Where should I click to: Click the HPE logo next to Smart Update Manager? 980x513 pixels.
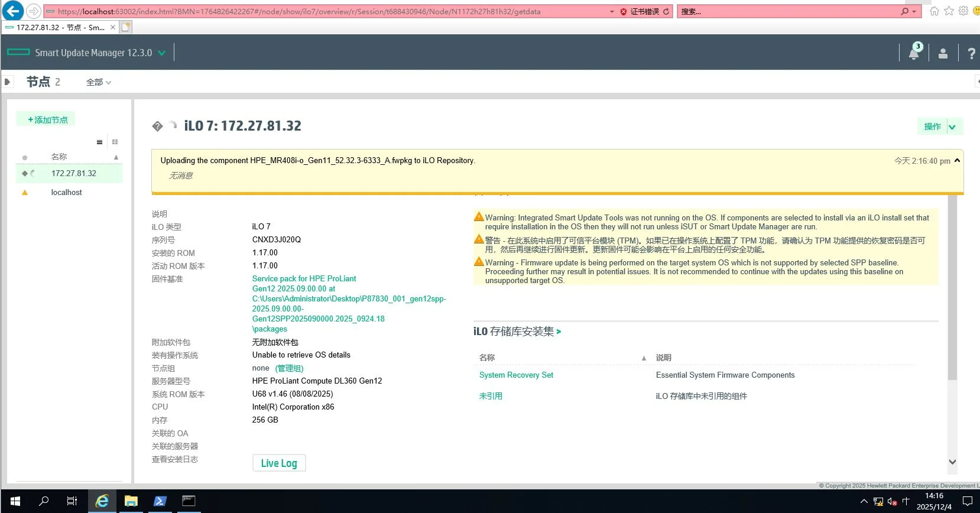[x=18, y=52]
